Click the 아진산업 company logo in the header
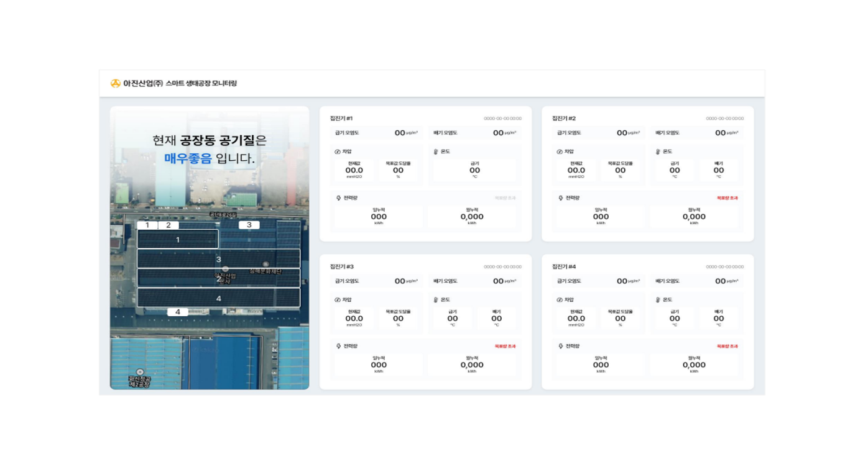868x459 pixels. [x=116, y=81]
